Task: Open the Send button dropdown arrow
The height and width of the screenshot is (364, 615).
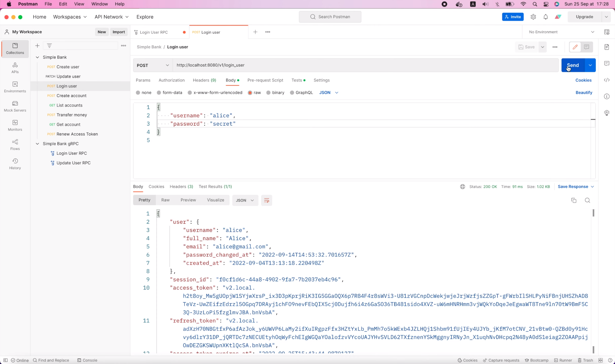Action: coord(590,65)
